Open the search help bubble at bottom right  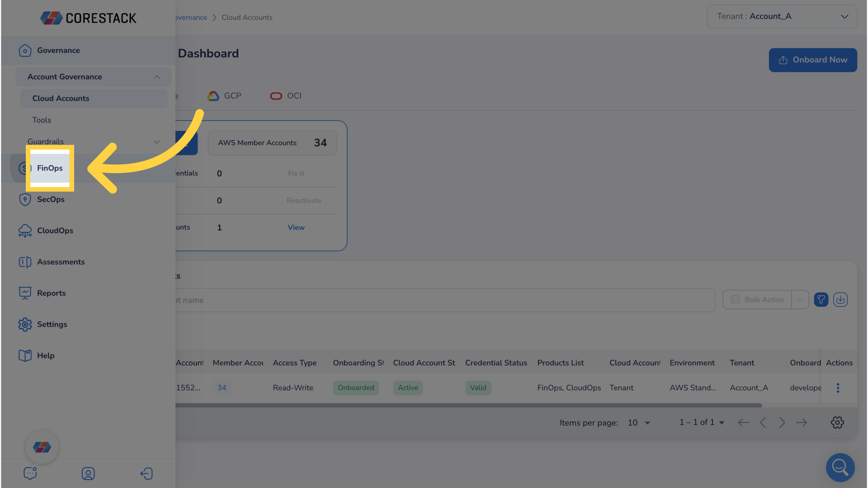click(840, 467)
